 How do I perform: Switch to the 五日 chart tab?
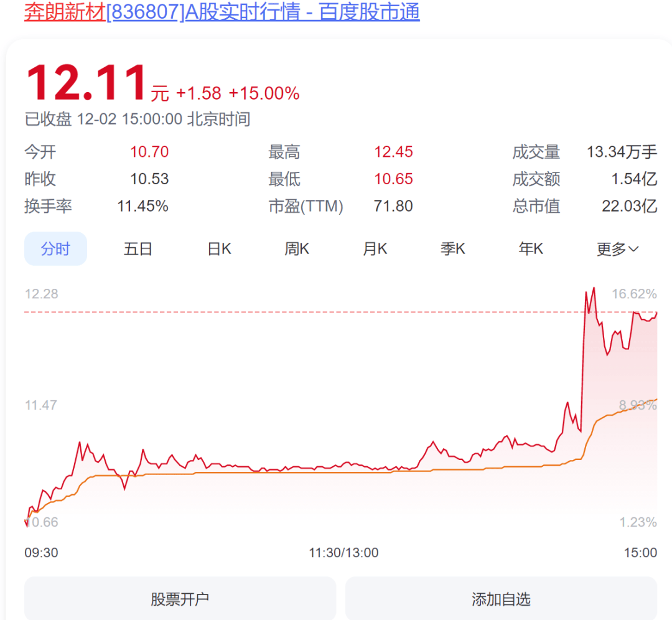click(x=138, y=249)
